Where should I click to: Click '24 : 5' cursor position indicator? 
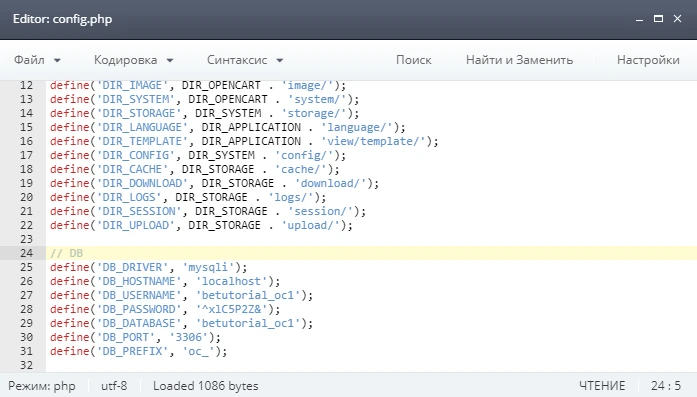(666, 386)
